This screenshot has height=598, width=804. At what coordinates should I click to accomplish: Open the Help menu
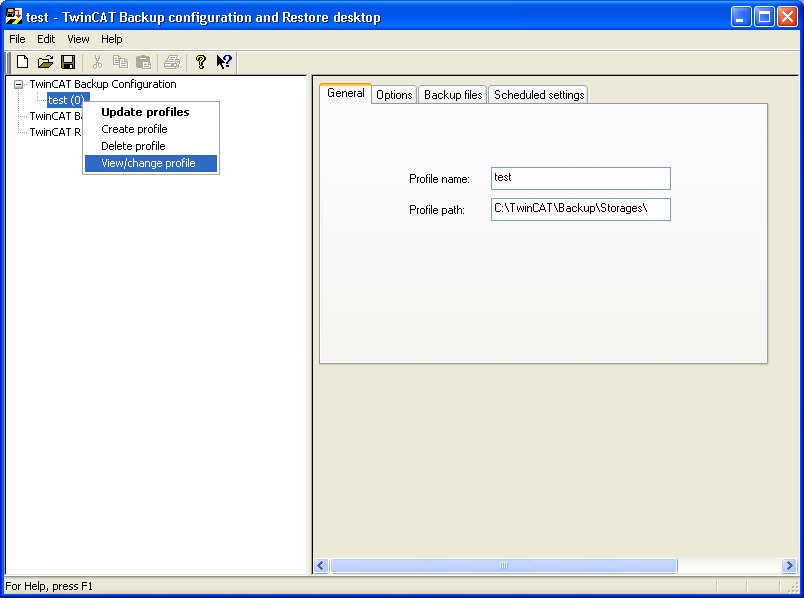(x=111, y=39)
